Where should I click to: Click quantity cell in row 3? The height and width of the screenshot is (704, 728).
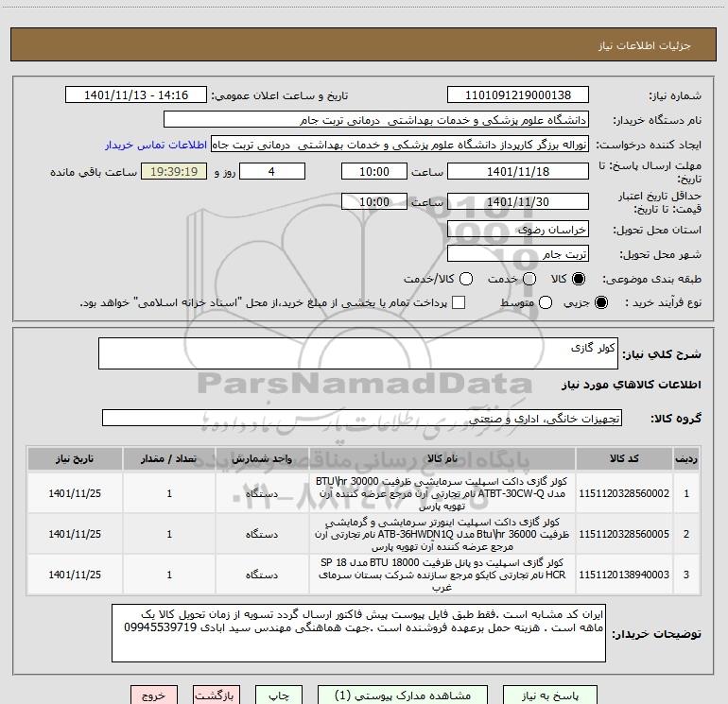[169, 575]
